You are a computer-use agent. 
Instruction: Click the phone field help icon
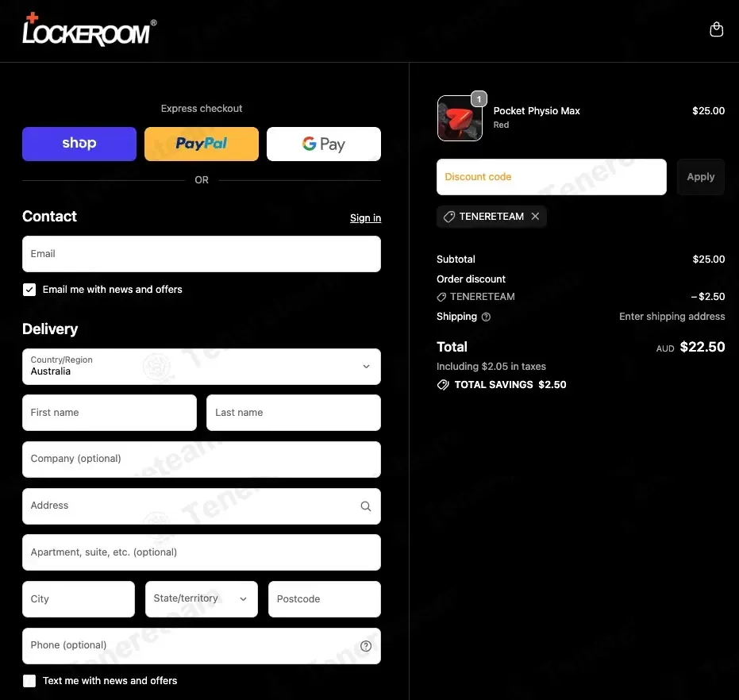tap(366, 646)
